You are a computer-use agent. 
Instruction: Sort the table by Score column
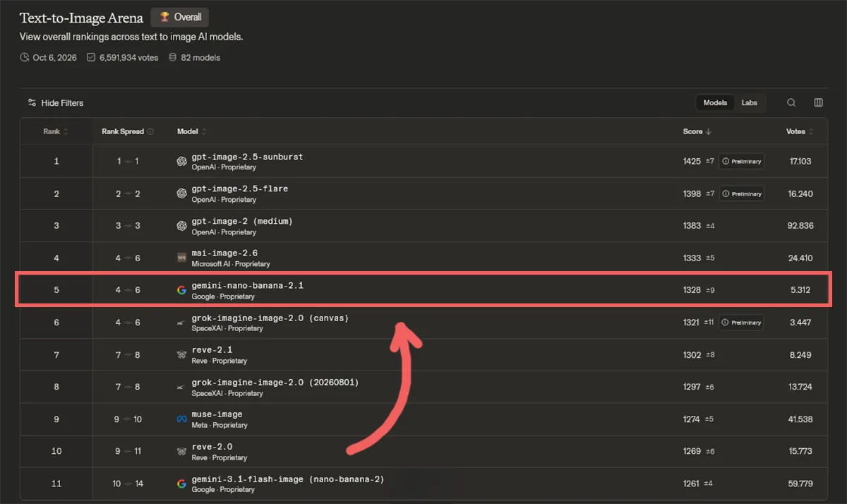pyautogui.click(x=697, y=132)
